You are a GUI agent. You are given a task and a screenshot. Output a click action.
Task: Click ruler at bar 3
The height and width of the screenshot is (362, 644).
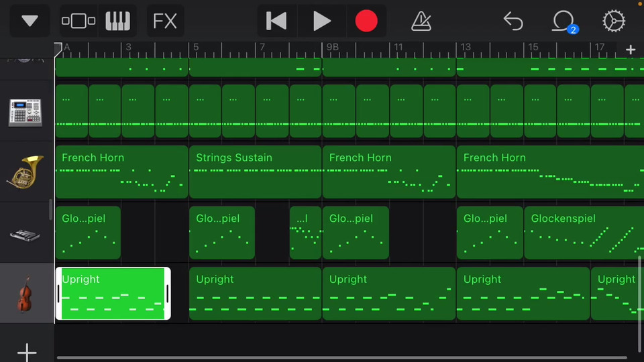pyautogui.click(x=128, y=47)
